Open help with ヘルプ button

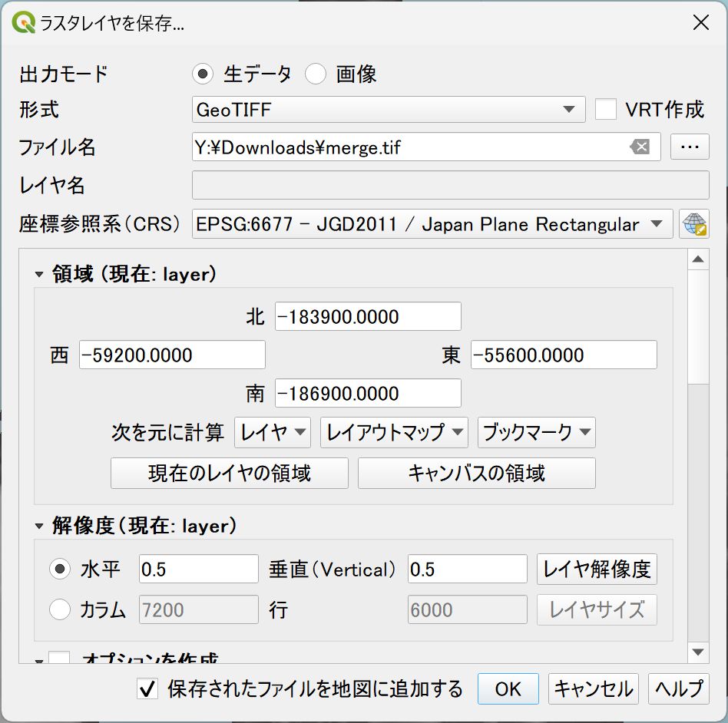(x=679, y=689)
